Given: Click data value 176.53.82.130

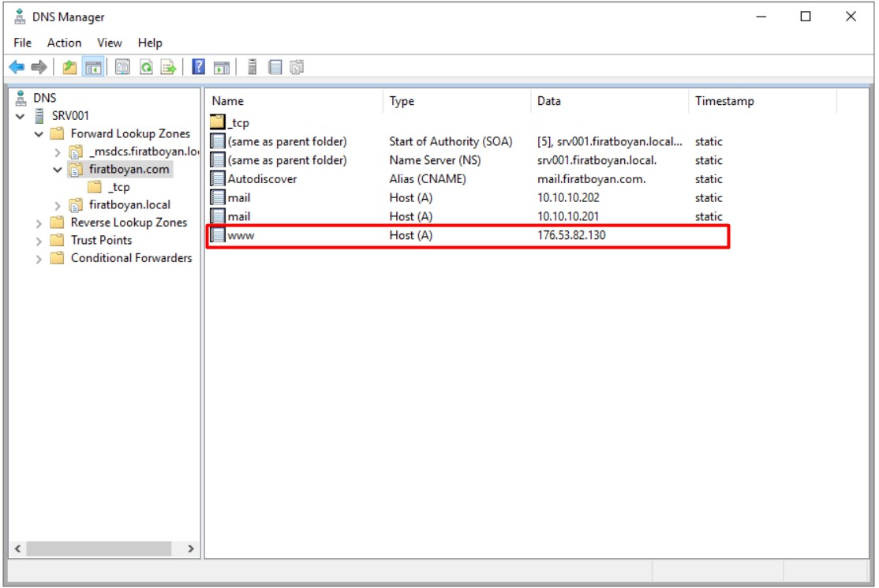Looking at the screenshot, I should click(571, 235).
